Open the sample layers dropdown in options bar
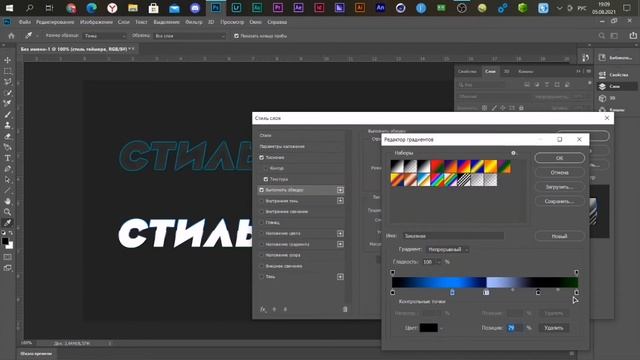This screenshot has width=640, height=360. [x=189, y=36]
